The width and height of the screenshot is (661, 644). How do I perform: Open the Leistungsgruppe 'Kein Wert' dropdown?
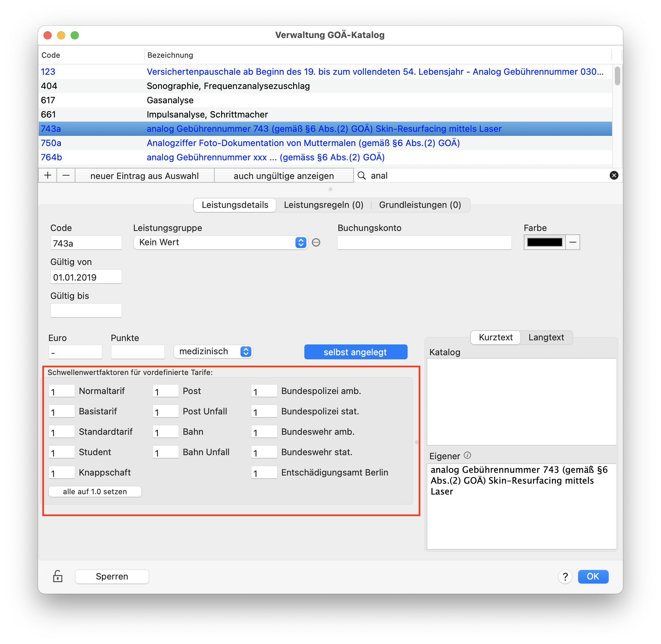pos(220,243)
